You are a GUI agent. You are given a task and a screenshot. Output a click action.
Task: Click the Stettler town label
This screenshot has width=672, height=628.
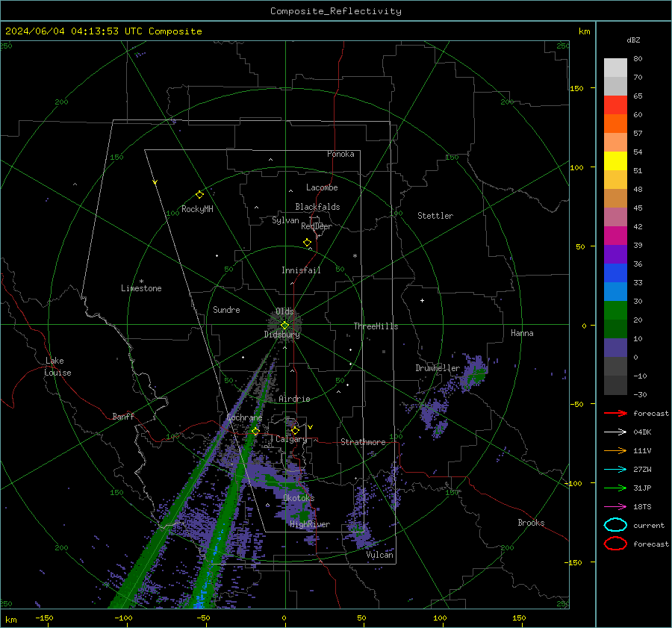(435, 216)
